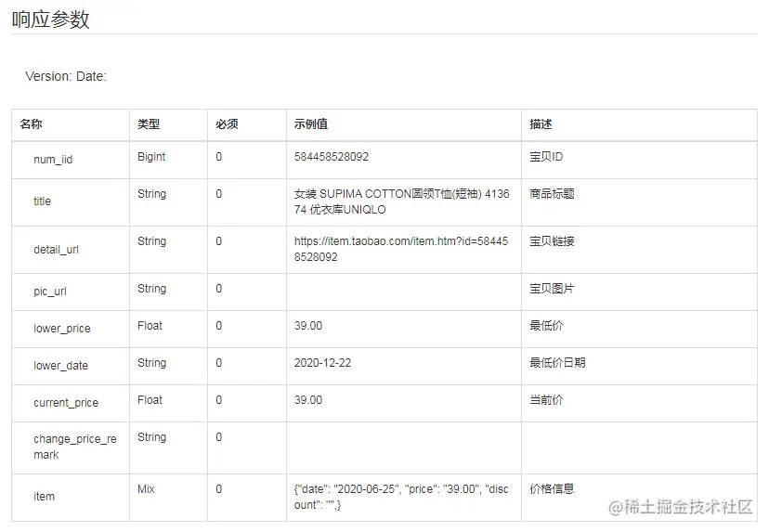Select the item parameter name

click(x=45, y=497)
